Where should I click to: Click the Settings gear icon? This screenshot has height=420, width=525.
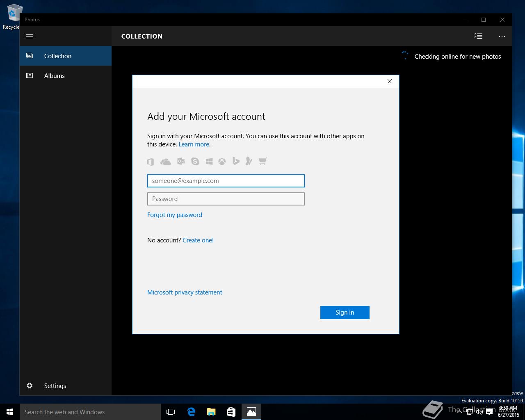point(30,386)
